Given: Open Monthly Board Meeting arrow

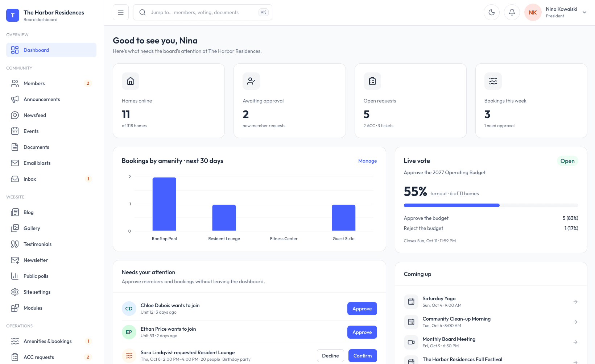Looking at the screenshot, I should (x=575, y=342).
